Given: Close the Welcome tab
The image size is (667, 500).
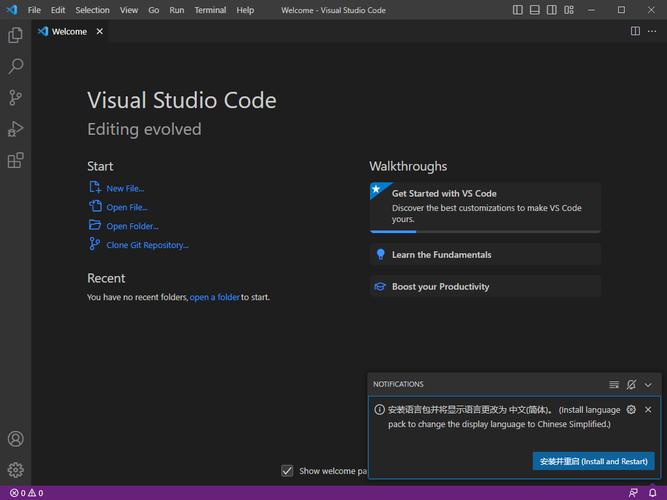Looking at the screenshot, I should 100,31.
